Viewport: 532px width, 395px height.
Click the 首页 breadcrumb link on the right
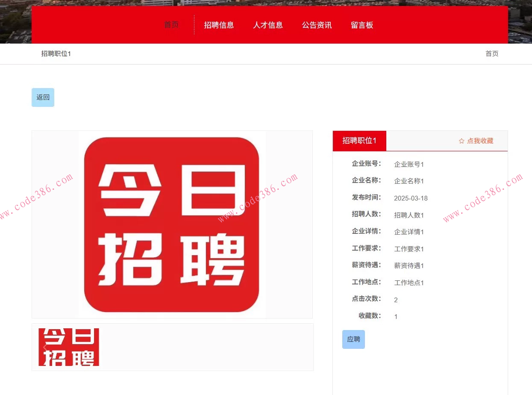(491, 53)
